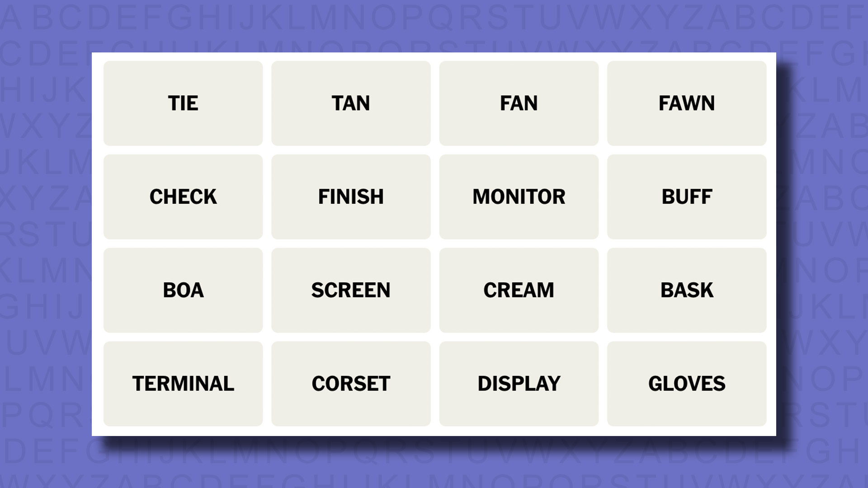This screenshot has width=868, height=488.
Task: Select the BASK word tile
Action: 687,290
